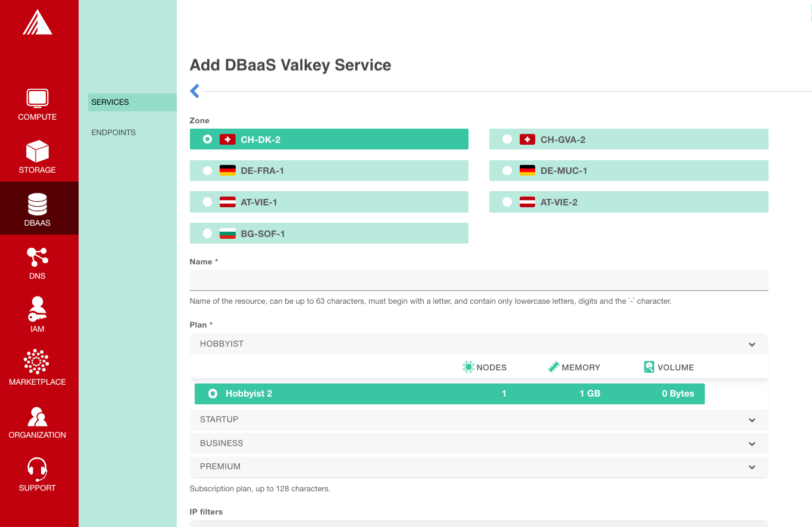Image resolution: width=812 pixels, height=527 pixels.
Task: Collapse the HOBBYIST plan group
Action: click(478, 344)
